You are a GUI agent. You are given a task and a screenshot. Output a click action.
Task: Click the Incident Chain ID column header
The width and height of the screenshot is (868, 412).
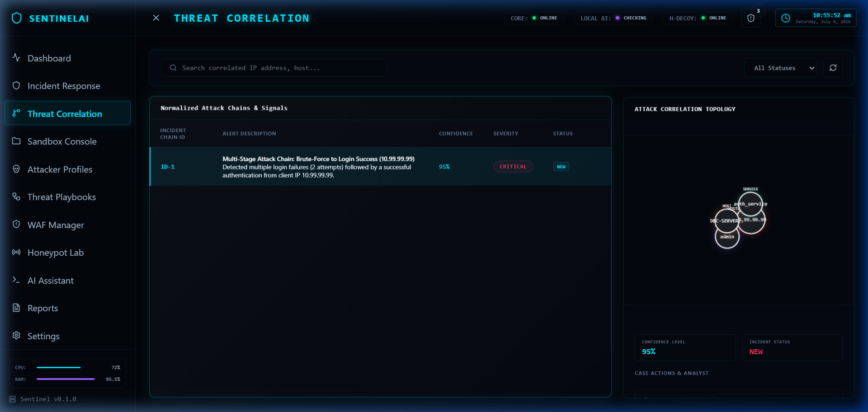pyautogui.click(x=173, y=134)
